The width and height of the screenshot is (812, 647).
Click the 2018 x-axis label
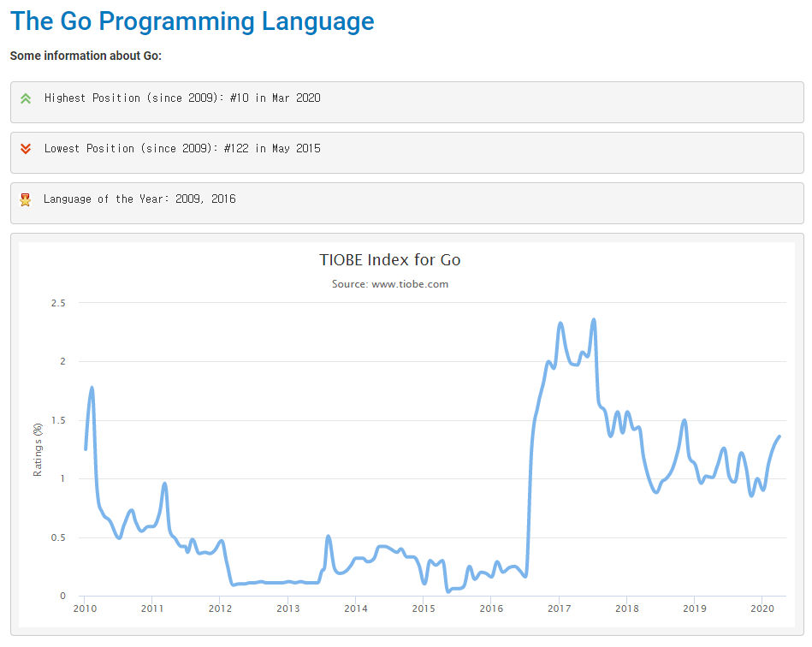pos(626,608)
